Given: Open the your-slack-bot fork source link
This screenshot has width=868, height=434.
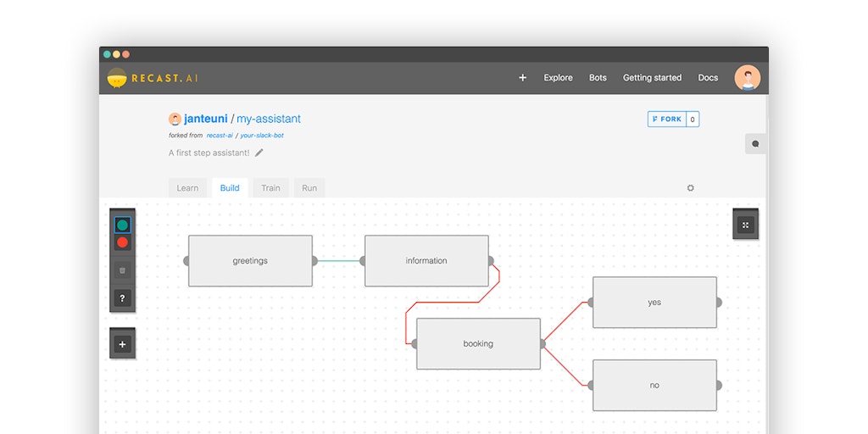Looking at the screenshot, I should tap(262, 135).
